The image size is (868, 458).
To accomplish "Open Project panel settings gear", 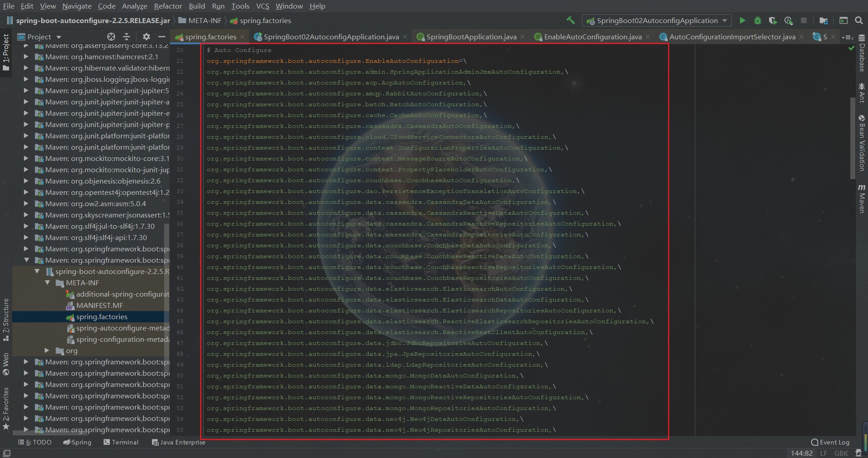I will pos(146,37).
